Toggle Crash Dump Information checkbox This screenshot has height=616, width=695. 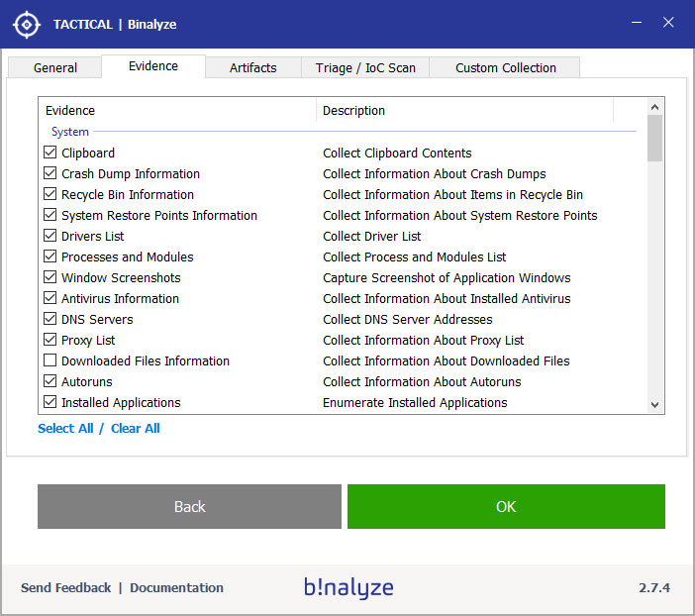[x=50, y=173]
